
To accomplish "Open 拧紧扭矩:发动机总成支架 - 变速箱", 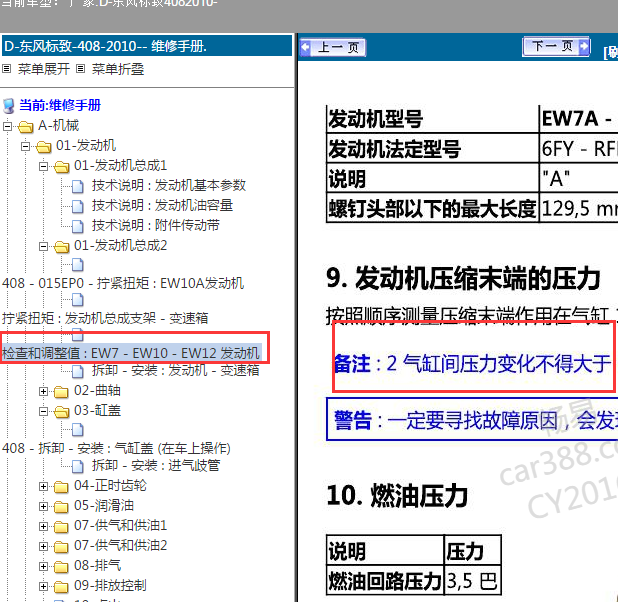I will 105,318.
